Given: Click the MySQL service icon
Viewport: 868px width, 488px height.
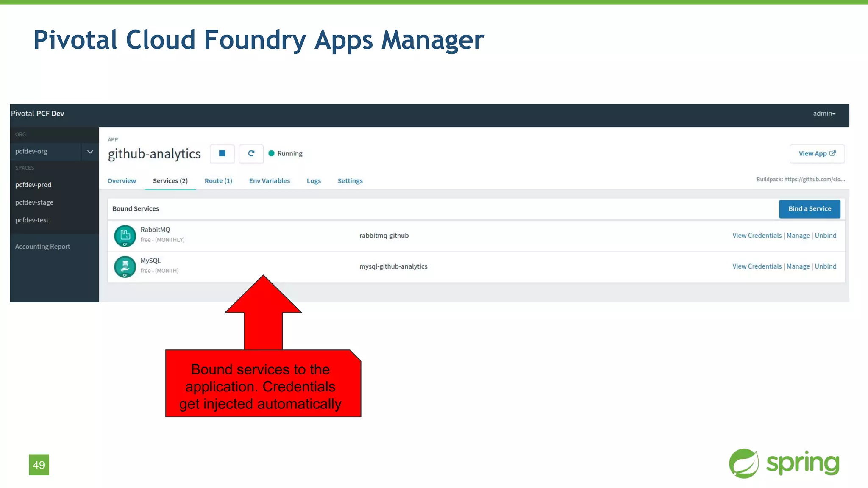Looking at the screenshot, I should [125, 266].
